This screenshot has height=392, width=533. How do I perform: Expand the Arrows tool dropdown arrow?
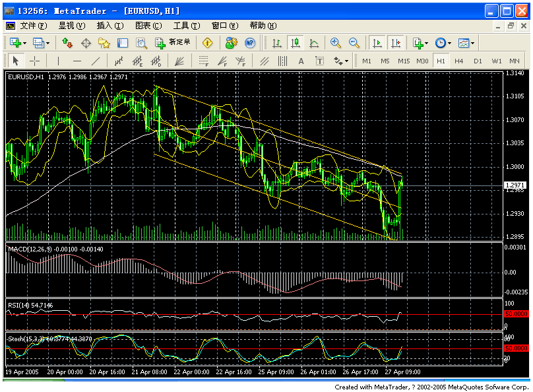(346, 61)
